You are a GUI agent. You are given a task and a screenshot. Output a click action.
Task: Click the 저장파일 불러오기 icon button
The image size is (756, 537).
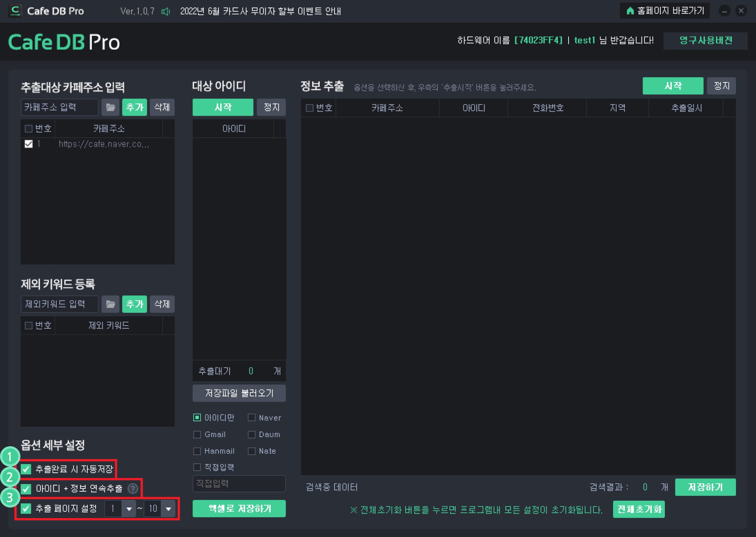click(x=240, y=393)
